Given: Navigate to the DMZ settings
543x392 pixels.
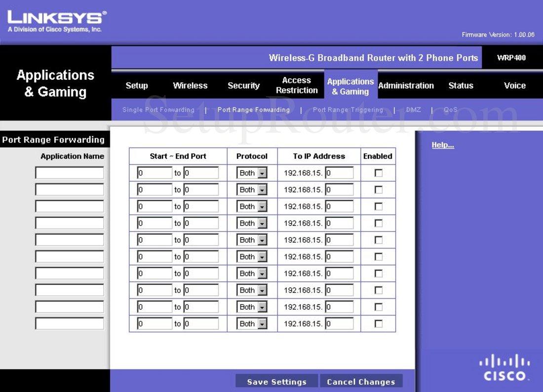Looking at the screenshot, I should 413,109.
